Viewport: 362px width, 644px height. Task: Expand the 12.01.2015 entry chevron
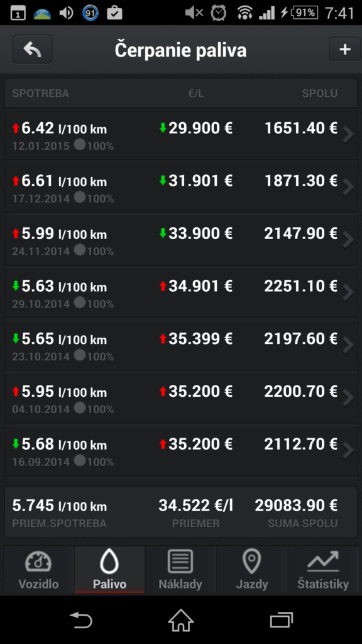(348, 135)
